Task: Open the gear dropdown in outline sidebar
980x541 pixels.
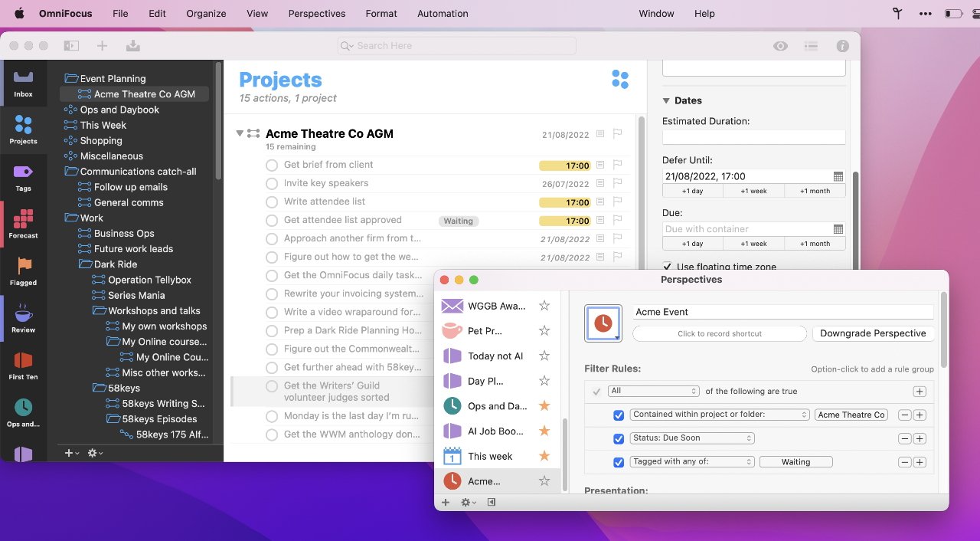Action: (95, 453)
